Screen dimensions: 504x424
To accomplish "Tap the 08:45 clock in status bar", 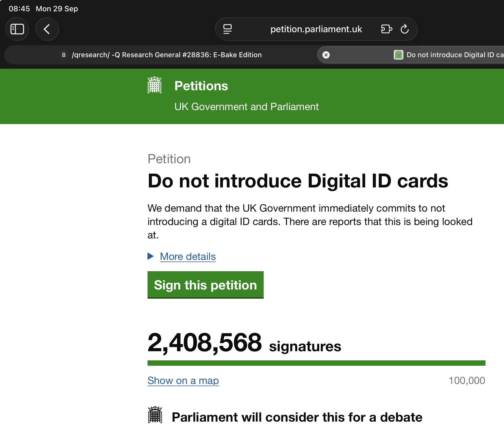I will click(x=19, y=9).
